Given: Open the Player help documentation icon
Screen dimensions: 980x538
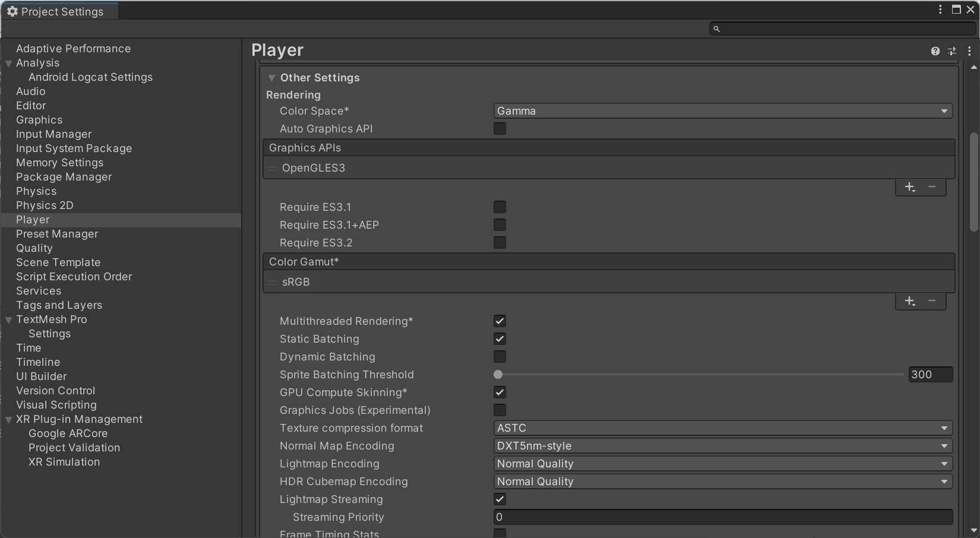Looking at the screenshot, I should [935, 51].
